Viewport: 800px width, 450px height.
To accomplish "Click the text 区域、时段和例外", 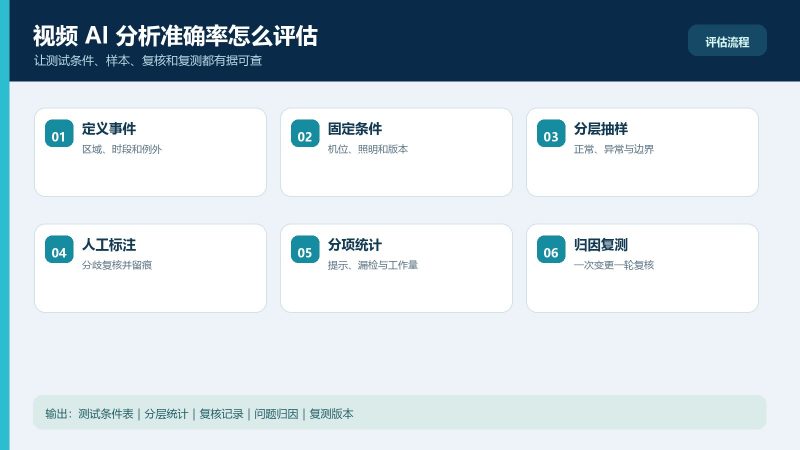I will pos(122,149).
